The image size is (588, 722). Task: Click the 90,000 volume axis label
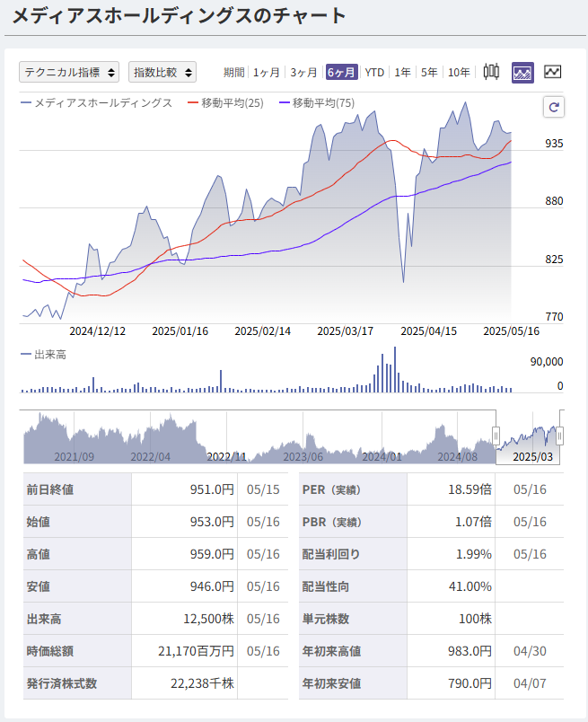[x=547, y=362]
